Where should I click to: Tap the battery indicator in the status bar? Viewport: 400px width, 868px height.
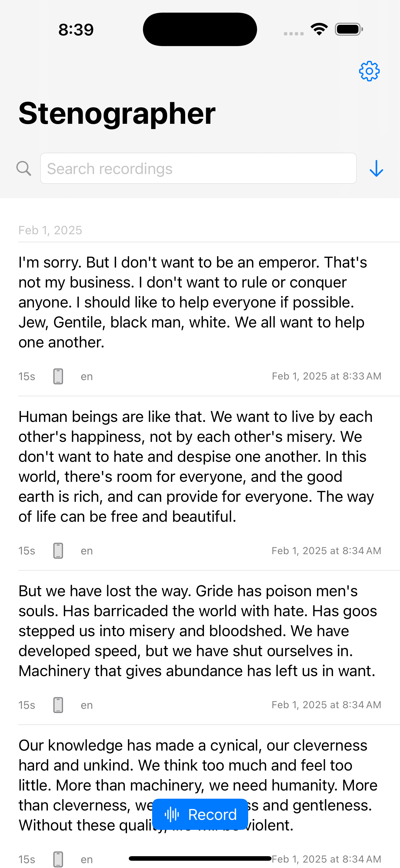click(x=348, y=29)
